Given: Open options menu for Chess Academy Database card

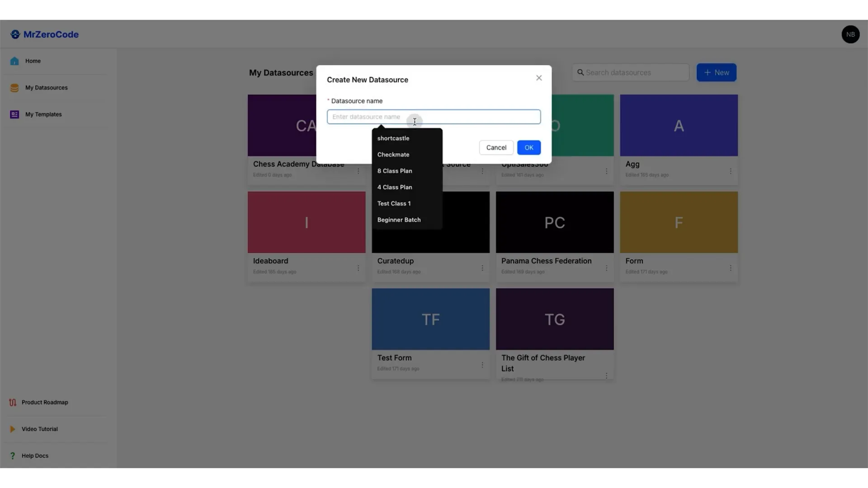Looking at the screenshot, I should tap(358, 171).
